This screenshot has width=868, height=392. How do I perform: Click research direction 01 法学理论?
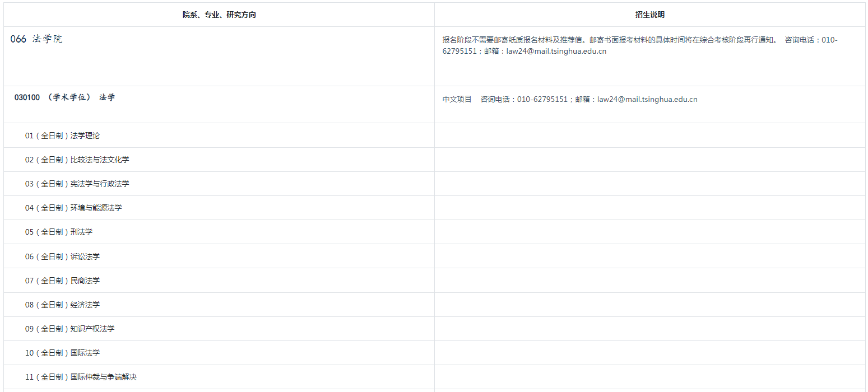click(x=62, y=136)
